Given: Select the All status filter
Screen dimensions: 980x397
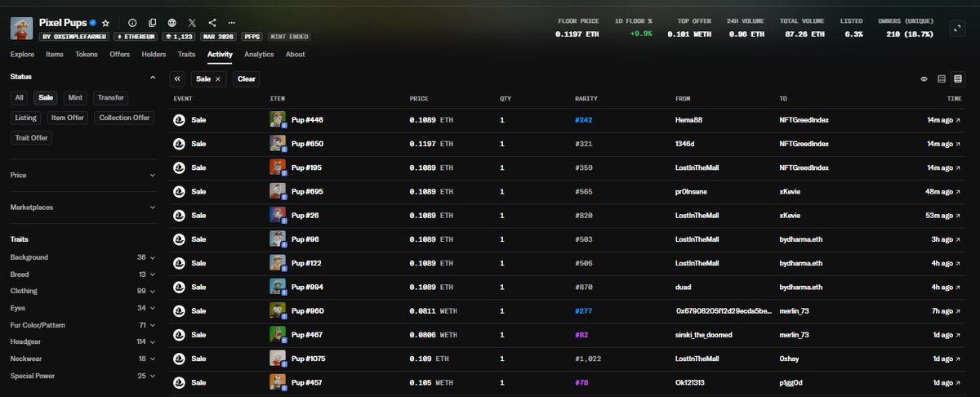Looking at the screenshot, I should point(20,97).
